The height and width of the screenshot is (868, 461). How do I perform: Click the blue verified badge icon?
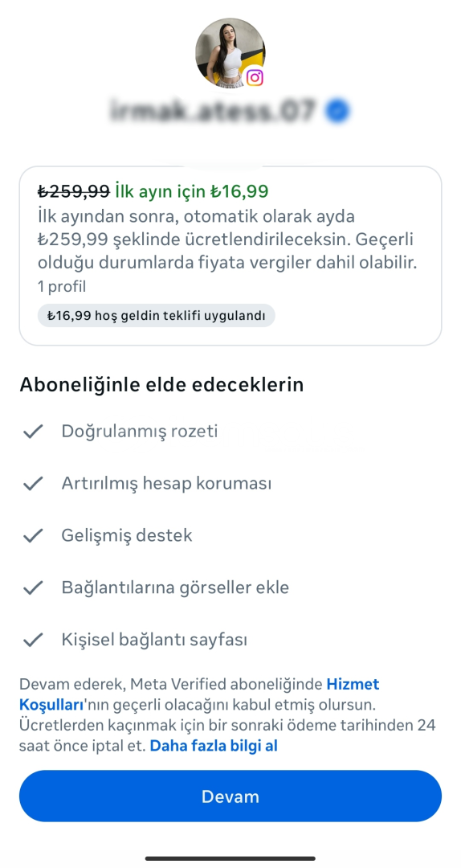(337, 112)
